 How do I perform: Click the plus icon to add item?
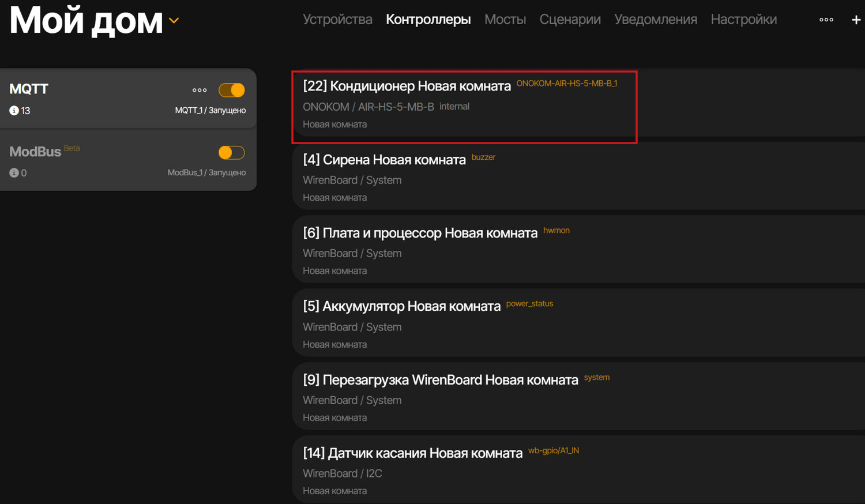tap(856, 20)
